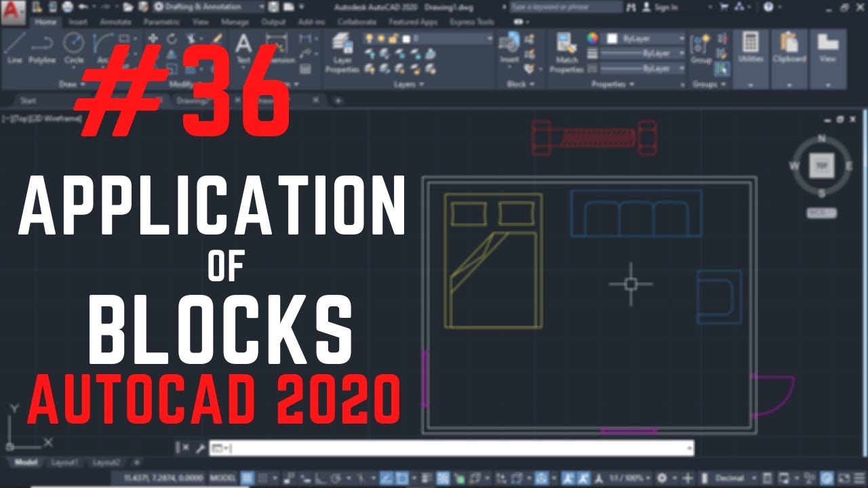This screenshot has width=868, height=488.
Task: Expand the Properties panel flyout
Action: (613, 85)
